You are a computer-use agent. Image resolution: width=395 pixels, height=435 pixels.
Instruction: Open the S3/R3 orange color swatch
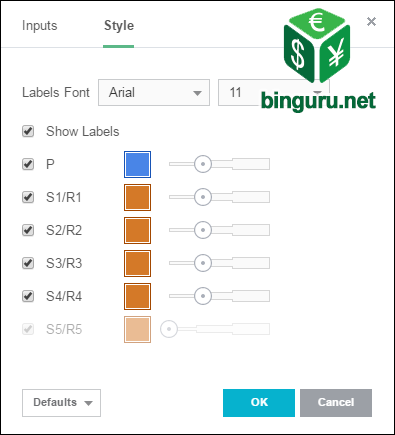point(137,263)
